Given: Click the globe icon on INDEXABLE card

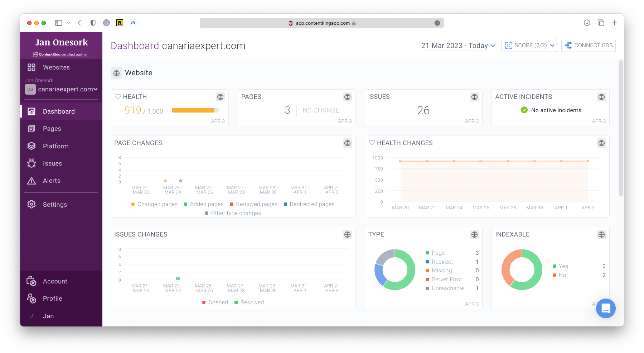Looking at the screenshot, I should click(x=601, y=234).
